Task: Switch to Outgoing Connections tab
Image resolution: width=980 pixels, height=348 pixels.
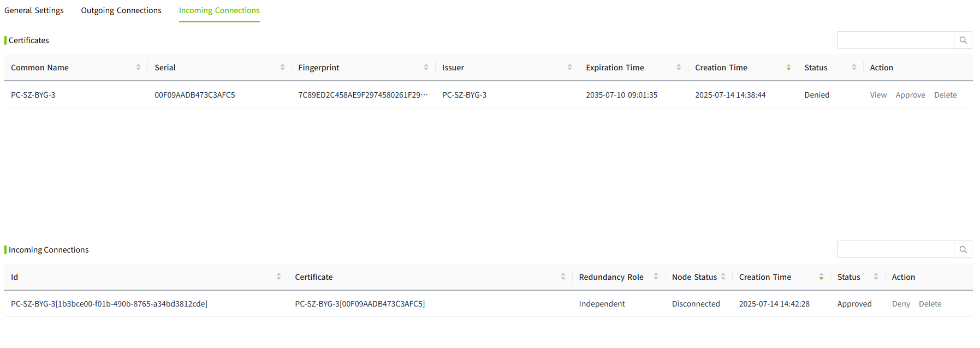Action: 121,10
